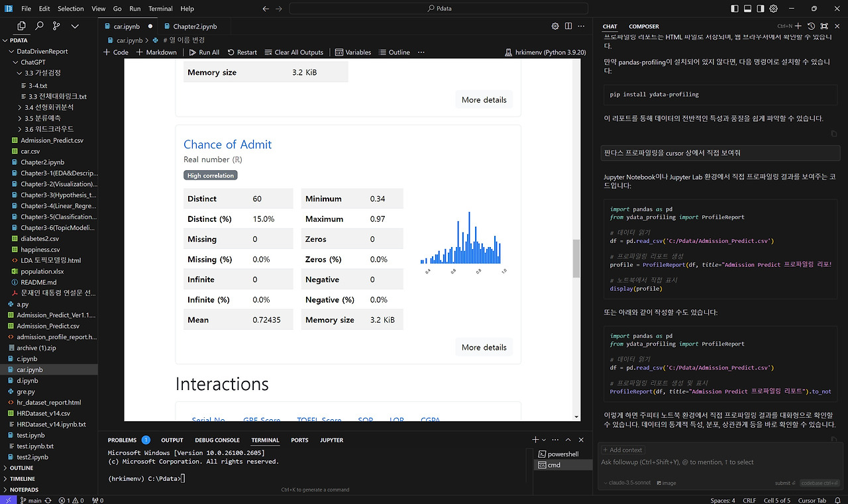Screen dimensions: 848x504
Task: Create a new terminal with plus icon
Action: 535,440
